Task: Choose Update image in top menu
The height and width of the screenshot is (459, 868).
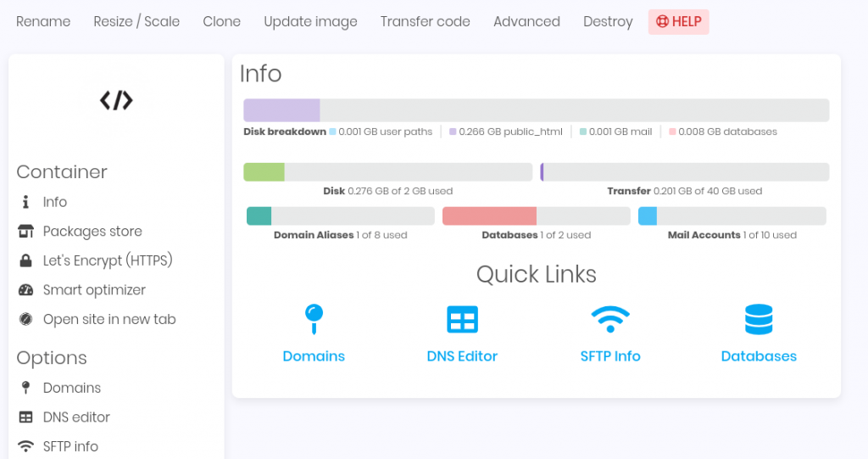Action: (x=310, y=21)
